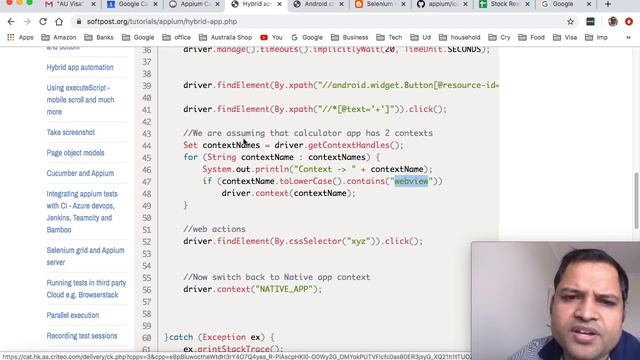Open the Google bookmark folder
640x360 pixels.
[x=138, y=37]
